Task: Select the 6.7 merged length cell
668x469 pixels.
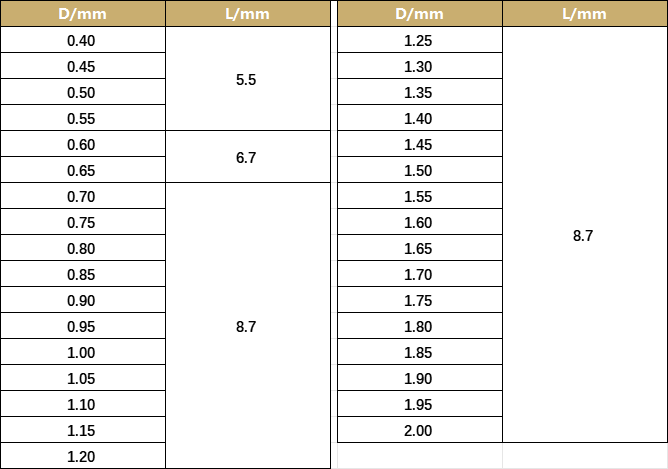Action: (248, 157)
